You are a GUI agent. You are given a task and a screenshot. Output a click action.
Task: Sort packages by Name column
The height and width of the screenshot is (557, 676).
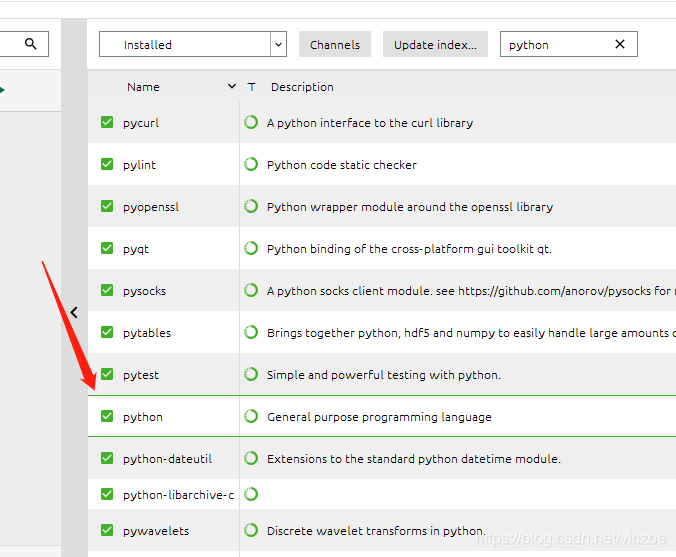pos(143,87)
